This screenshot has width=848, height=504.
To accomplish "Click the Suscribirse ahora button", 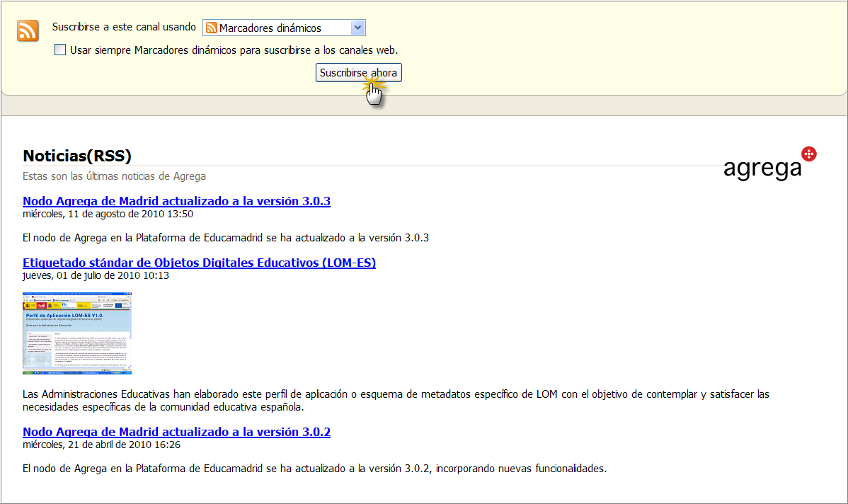I will (359, 72).
